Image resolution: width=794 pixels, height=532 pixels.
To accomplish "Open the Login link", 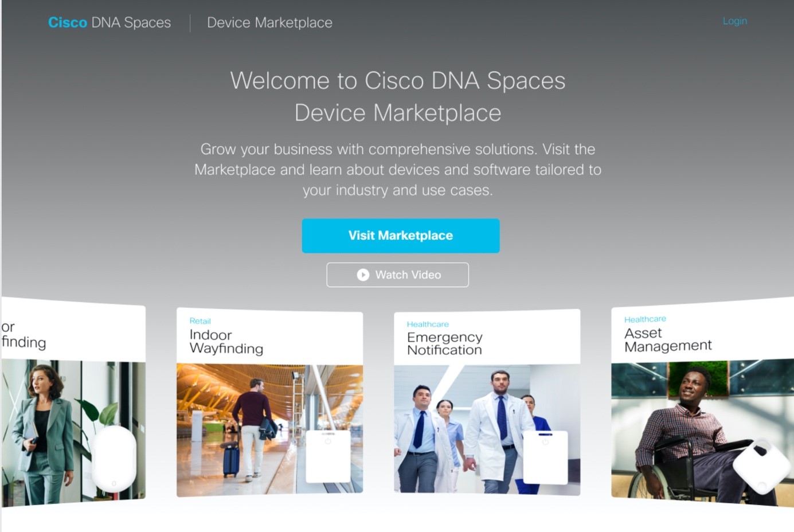I will click(x=734, y=21).
